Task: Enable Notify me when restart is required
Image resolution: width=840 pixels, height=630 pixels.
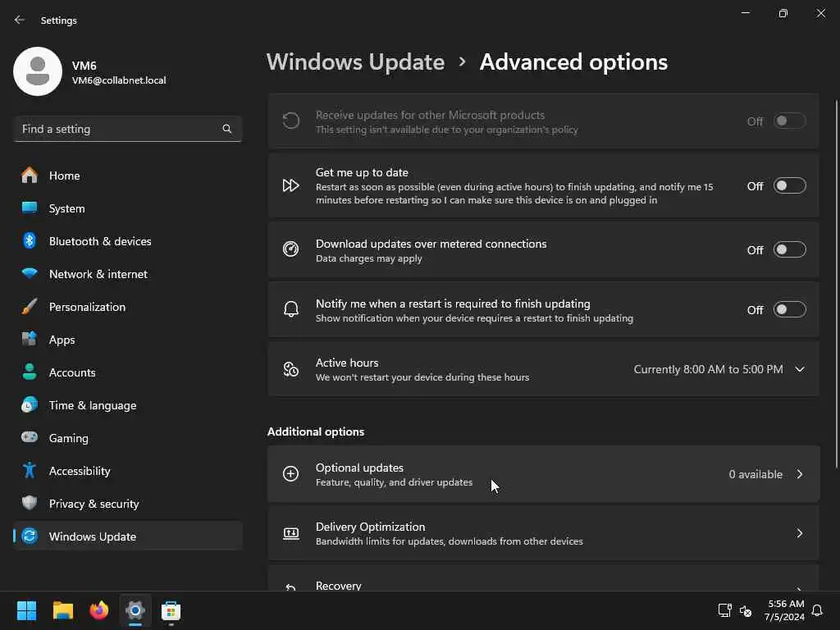Action: point(790,309)
